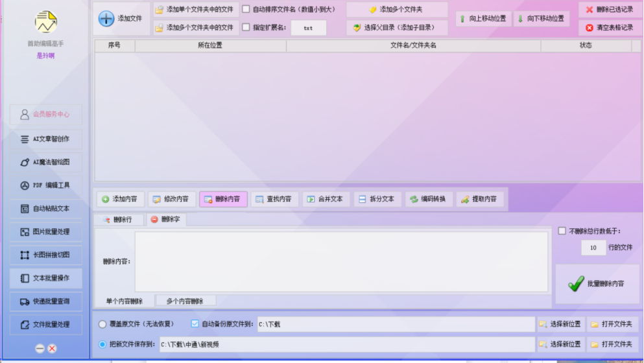
Task: Select 单个内容删除 bottom tab
Action: pos(125,301)
